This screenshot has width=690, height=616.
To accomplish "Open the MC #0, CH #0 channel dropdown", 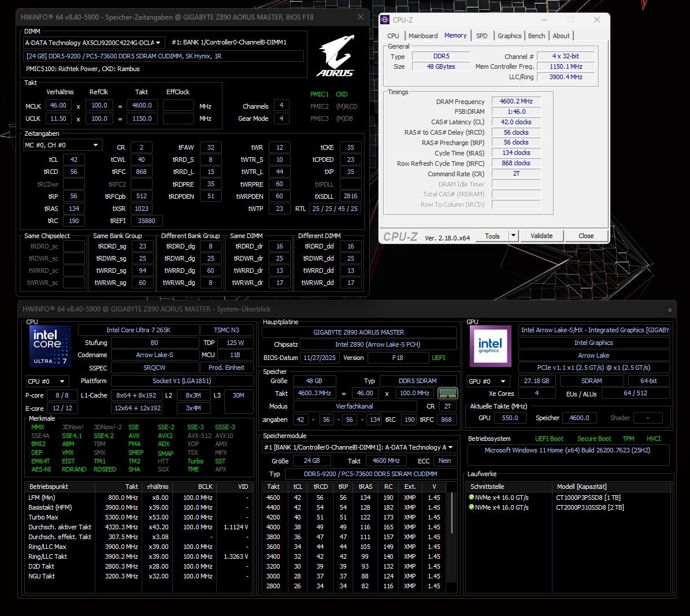I will click(x=62, y=145).
